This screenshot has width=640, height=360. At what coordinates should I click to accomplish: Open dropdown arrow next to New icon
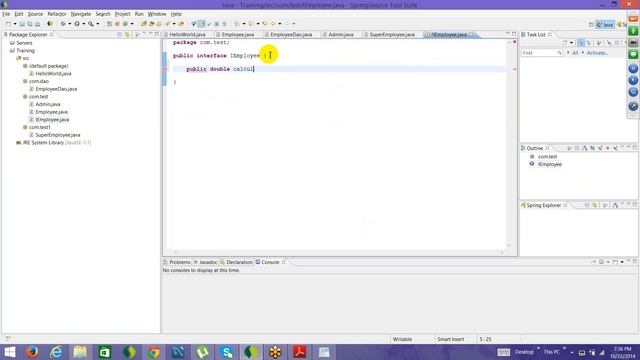pos(15,24)
